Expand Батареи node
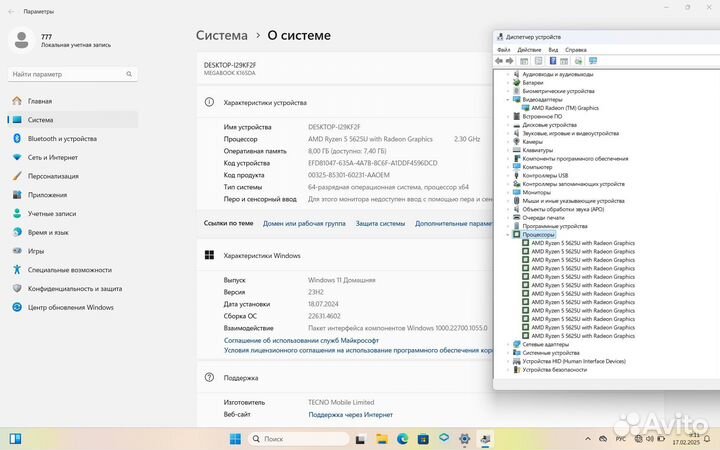Screen dimensions: 720x450 point(508,83)
